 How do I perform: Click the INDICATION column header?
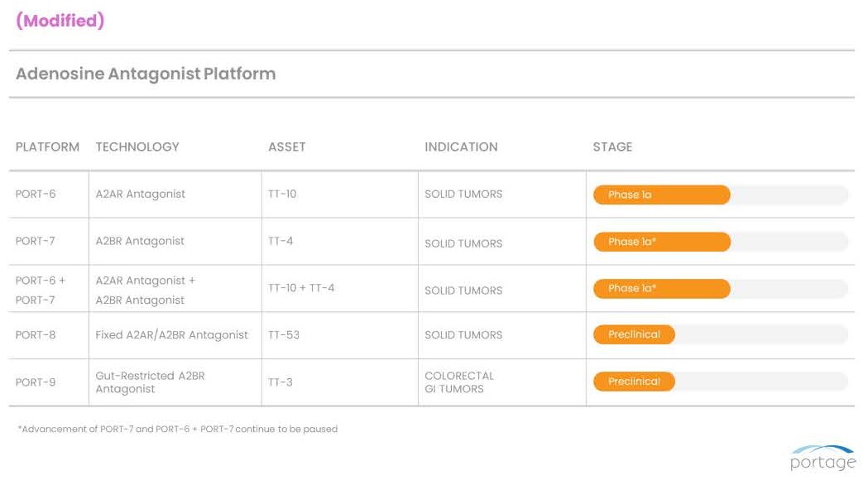(461, 147)
